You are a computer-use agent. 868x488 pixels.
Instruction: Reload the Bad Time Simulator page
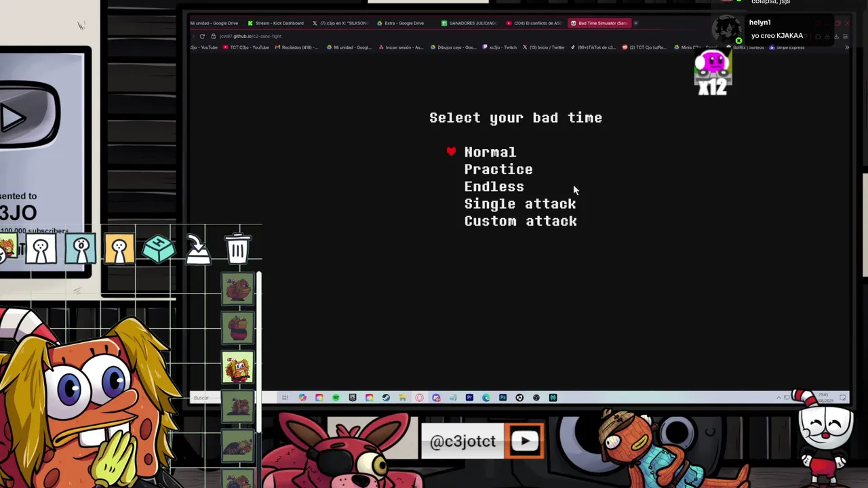point(202,36)
